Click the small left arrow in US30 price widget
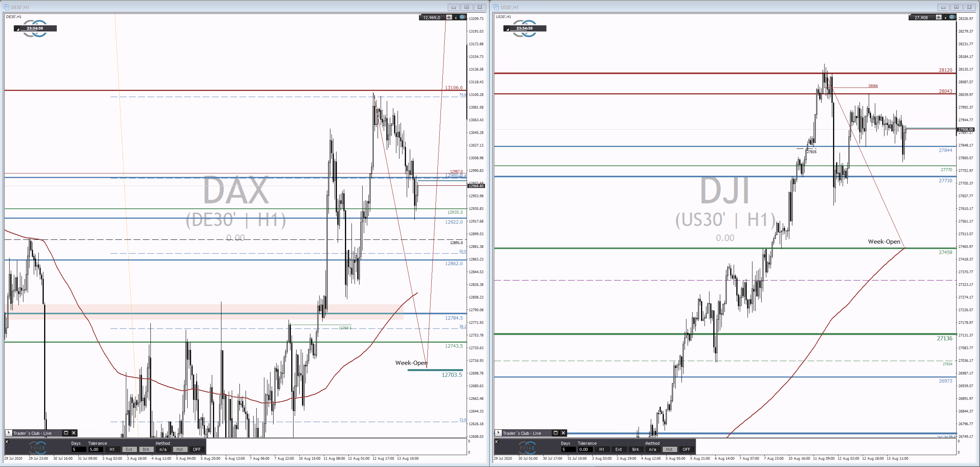The width and height of the screenshot is (980, 467). pyautogui.click(x=945, y=17)
